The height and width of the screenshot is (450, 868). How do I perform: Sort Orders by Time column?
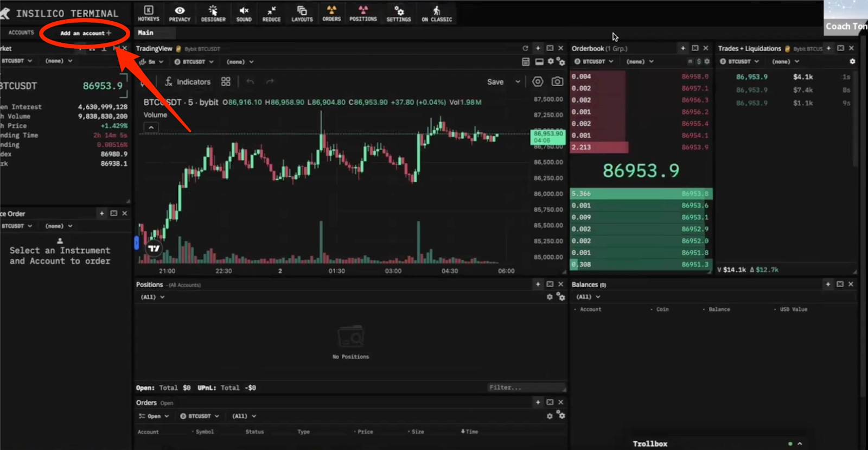[470, 432]
